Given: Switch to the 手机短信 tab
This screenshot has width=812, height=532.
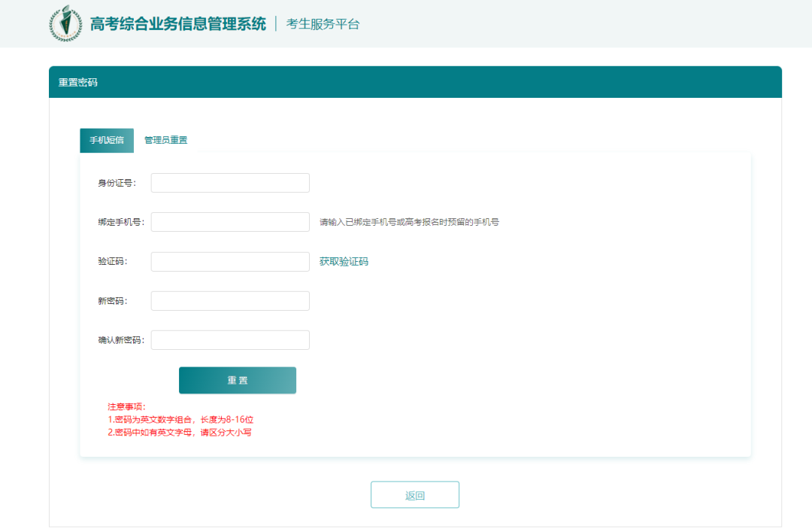Looking at the screenshot, I should 106,140.
